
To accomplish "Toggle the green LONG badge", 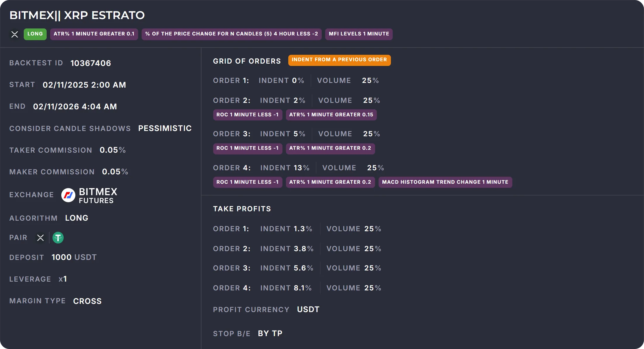I will click(x=35, y=34).
